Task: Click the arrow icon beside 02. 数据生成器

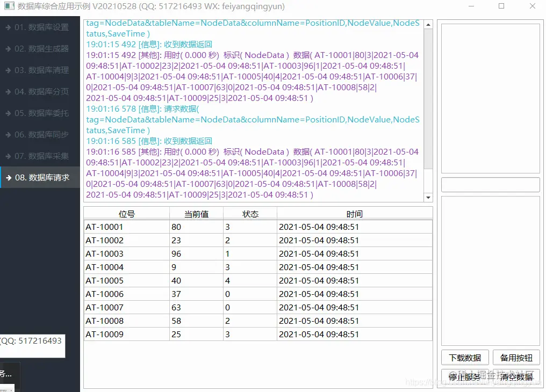Action: (9, 49)
